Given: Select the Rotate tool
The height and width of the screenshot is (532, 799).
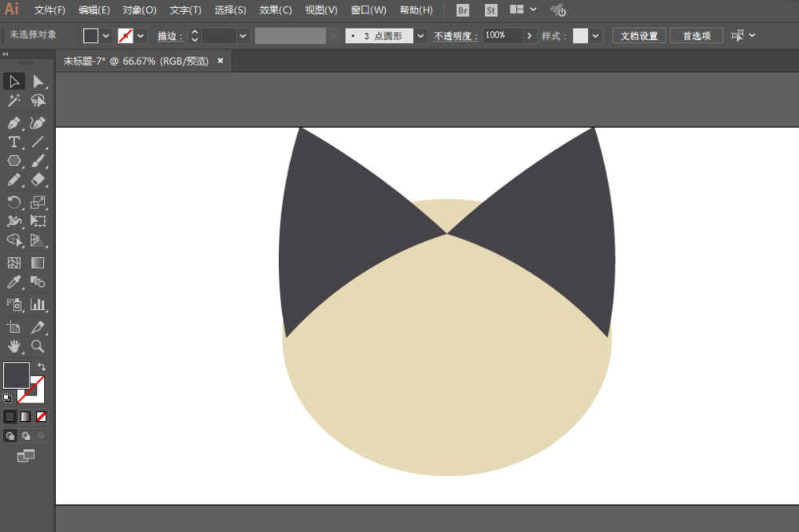Looking at the screenshot, I should point(14,202).
